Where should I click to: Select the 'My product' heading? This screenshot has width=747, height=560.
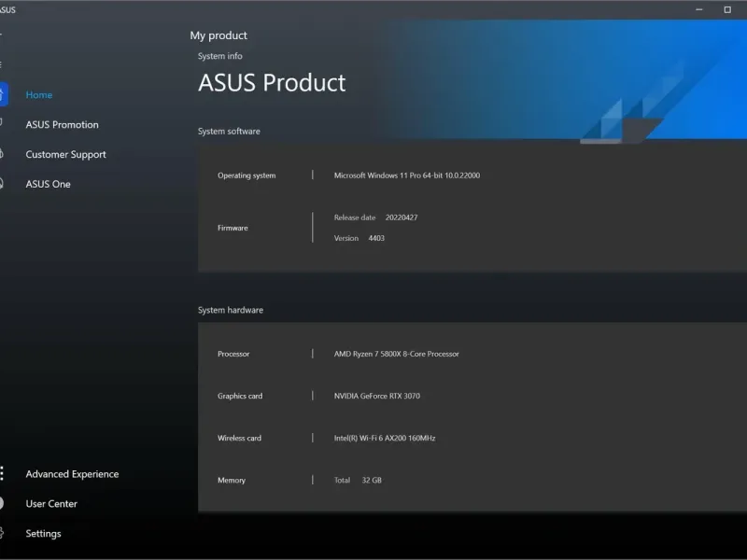(x=218, y=35)
